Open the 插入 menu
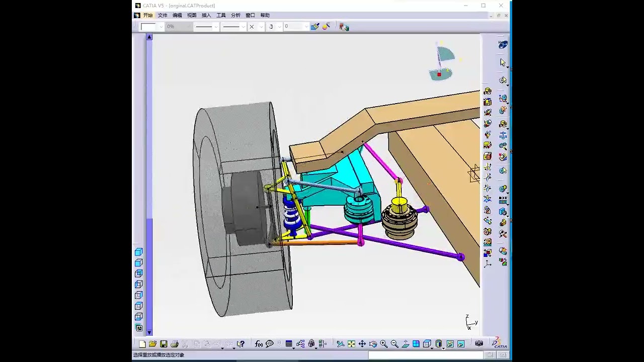This screenshot has height=362, width=644. point(206,16)
